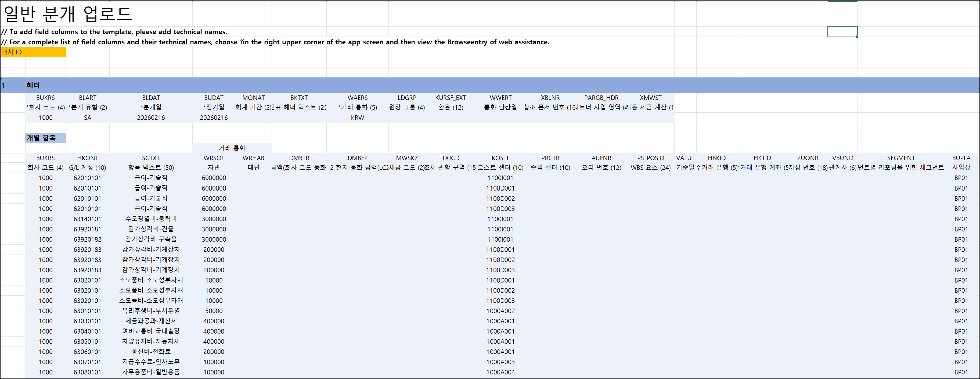Image resolution: width=980 pixels, height=379 pixels.
Task: Select the 거래 통화 merged header cell
Action: tap(232, 148)
